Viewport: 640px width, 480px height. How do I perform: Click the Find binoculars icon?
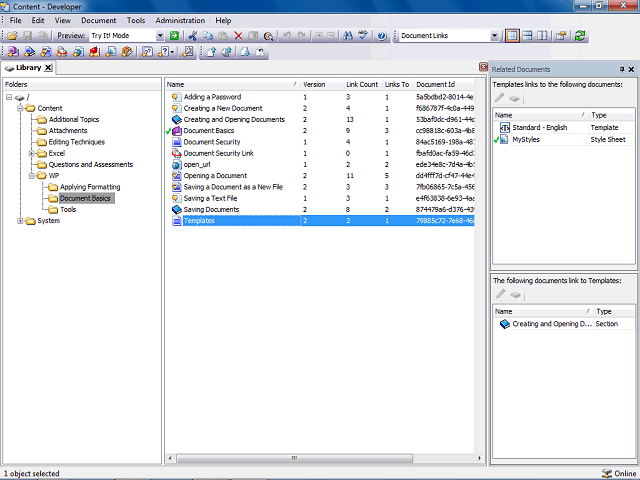pyautogui.click(x=348, y=36)
